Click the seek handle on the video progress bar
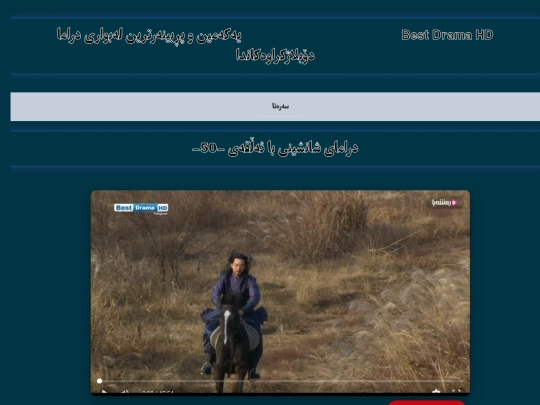 point(100,381)
